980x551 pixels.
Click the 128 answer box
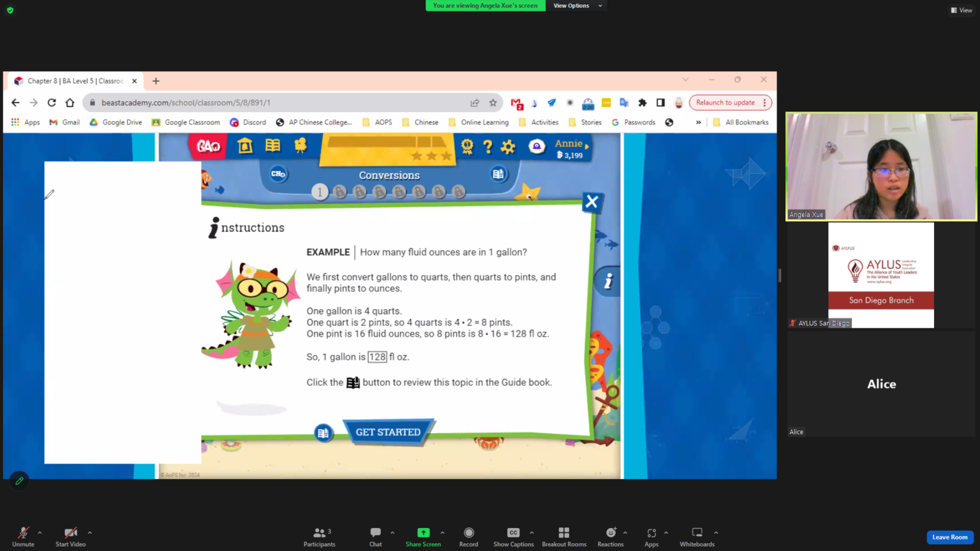(x=378, y=357)
